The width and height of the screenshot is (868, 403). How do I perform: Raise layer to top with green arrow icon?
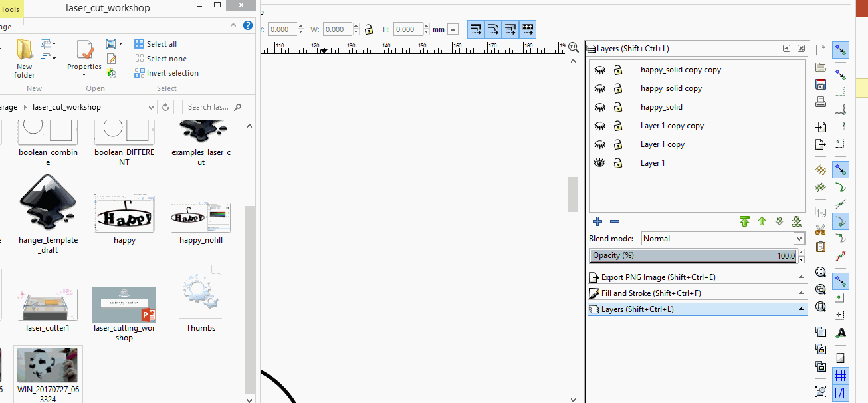click(744, 221)
